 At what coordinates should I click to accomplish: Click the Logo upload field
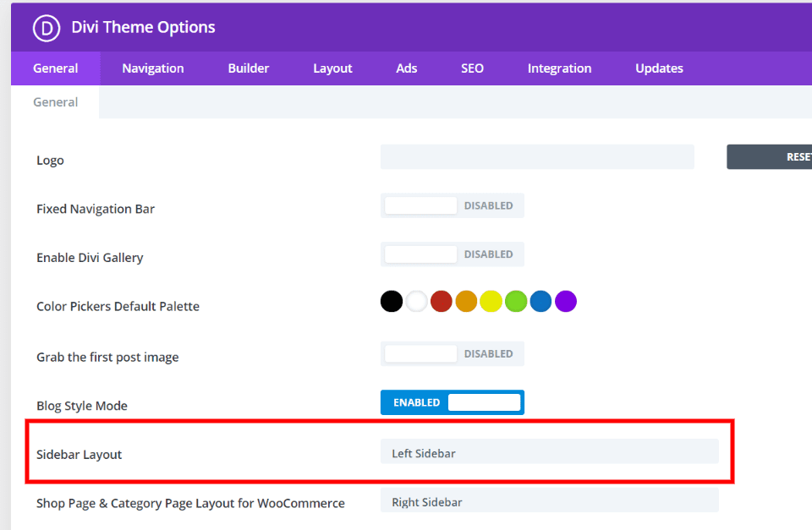click(x=536, y=156)
